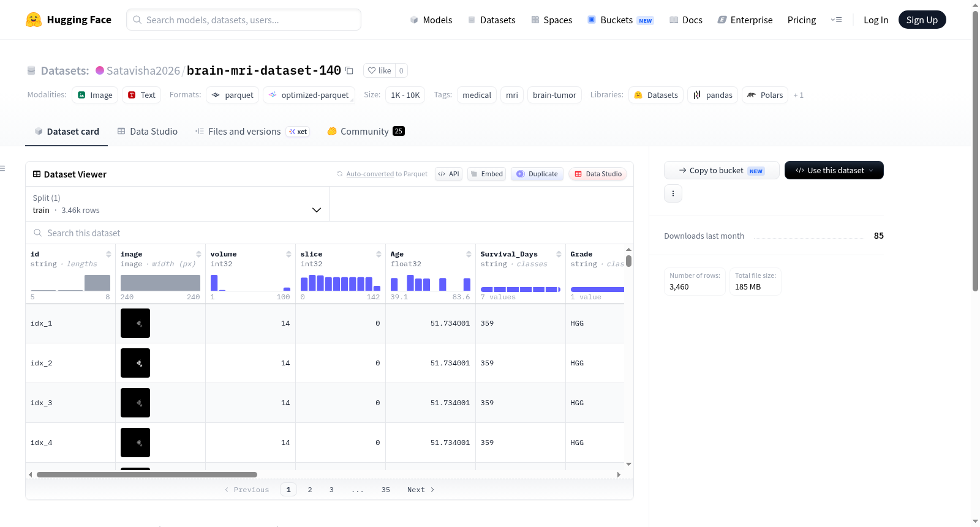
Task: Open the image thumbnail in row idx_4
Action: (135, 443)
